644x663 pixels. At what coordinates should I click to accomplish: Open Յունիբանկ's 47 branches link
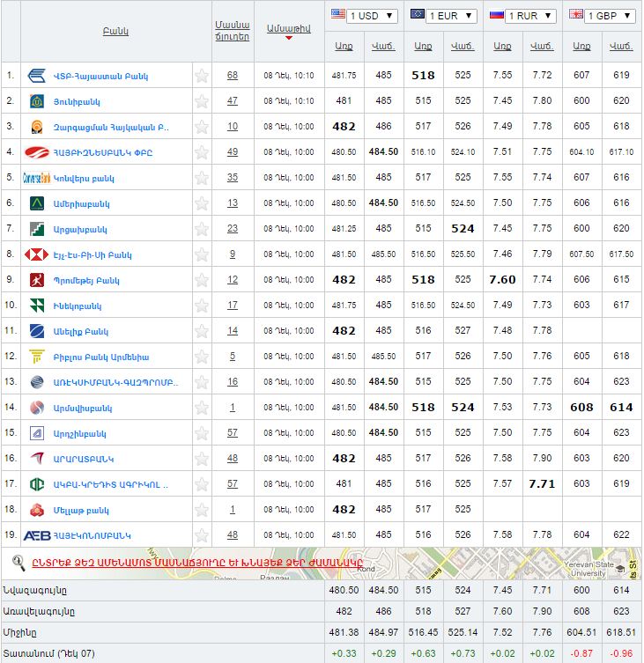[233, 101]
